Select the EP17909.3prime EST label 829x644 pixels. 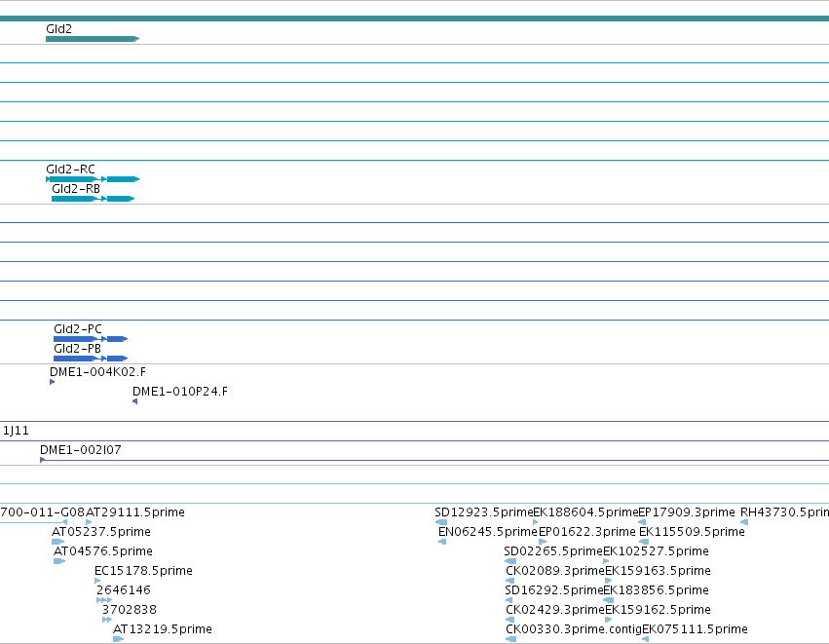[x=686, y=512]
